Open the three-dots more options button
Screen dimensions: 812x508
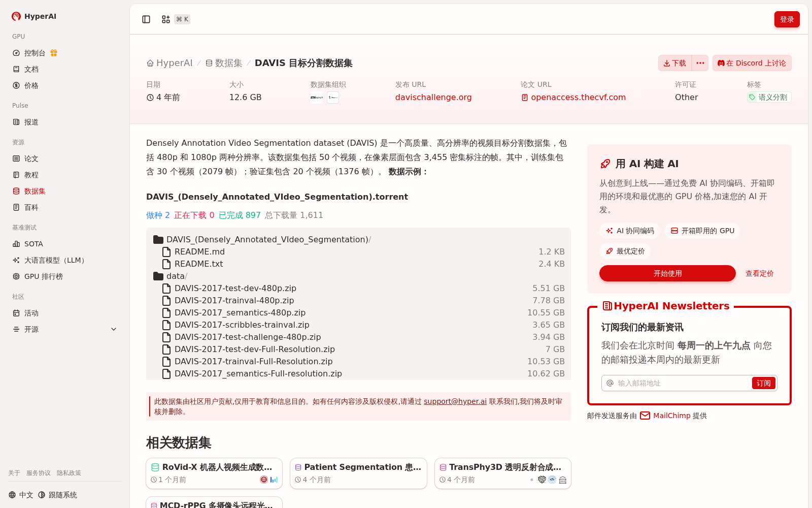(700, 63)
